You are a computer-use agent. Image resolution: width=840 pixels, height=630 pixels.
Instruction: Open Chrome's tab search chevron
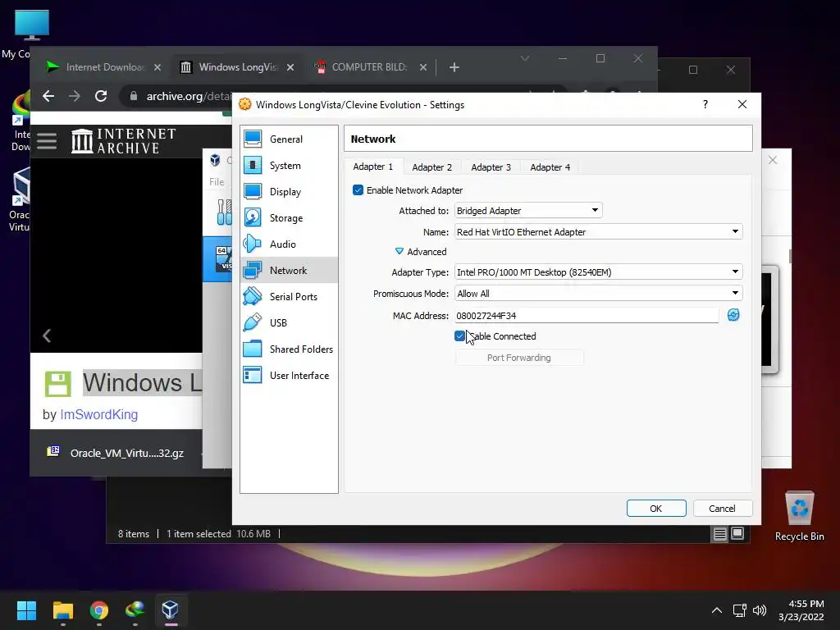pos(525,58)
